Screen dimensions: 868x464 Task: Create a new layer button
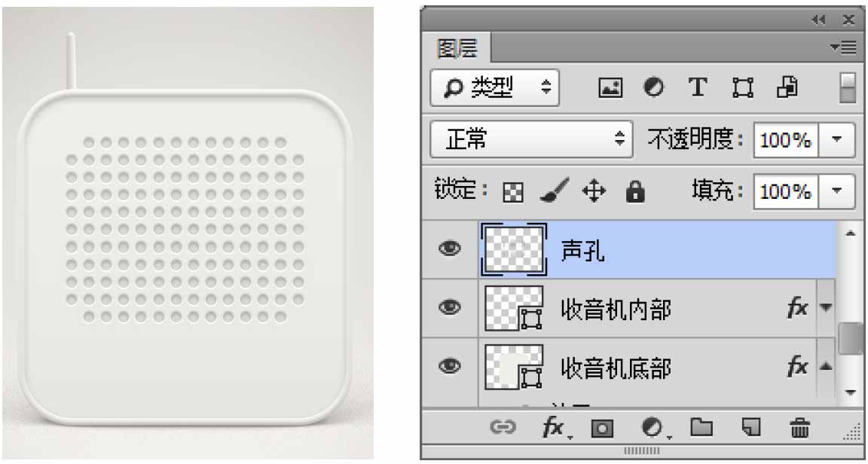click(x=751, y=427)
